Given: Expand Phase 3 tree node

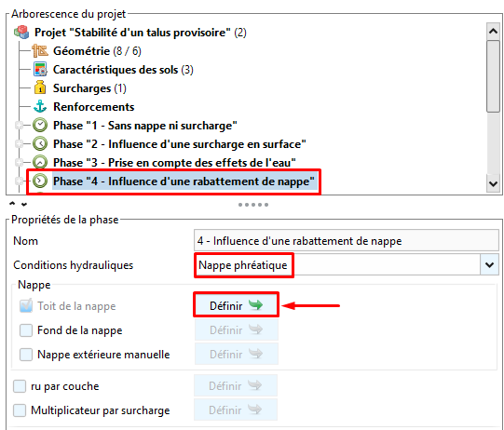Looking at the screenshot, I should [x=19, y=162].
